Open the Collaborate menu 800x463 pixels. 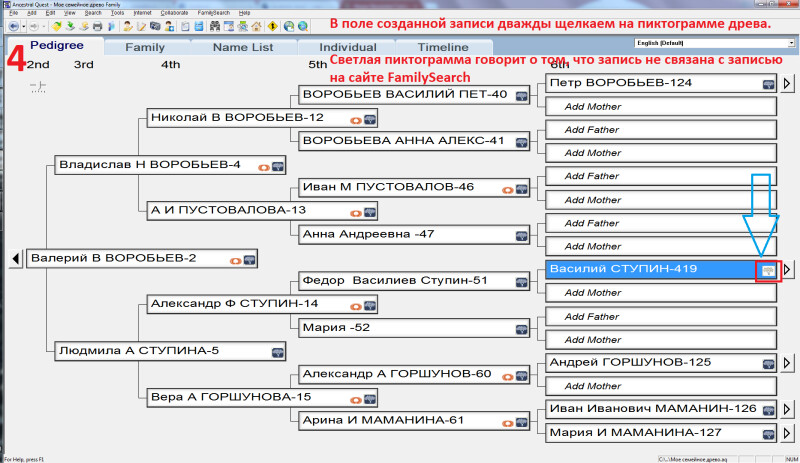174,13
